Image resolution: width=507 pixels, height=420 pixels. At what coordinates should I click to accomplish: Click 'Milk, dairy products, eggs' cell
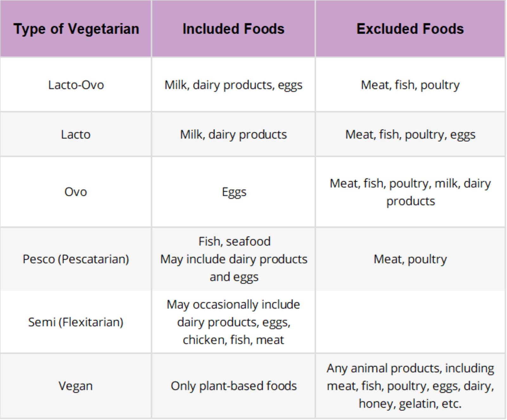[x=234, y=85]
